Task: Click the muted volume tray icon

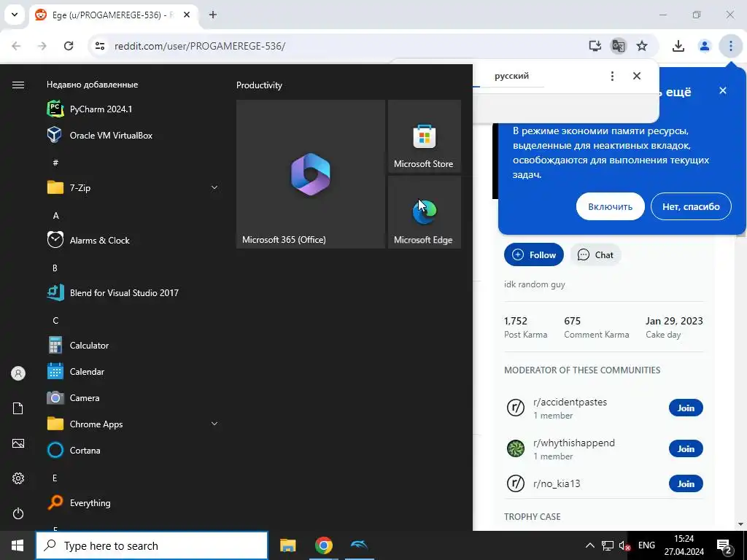Action: [x=624, y=545]
